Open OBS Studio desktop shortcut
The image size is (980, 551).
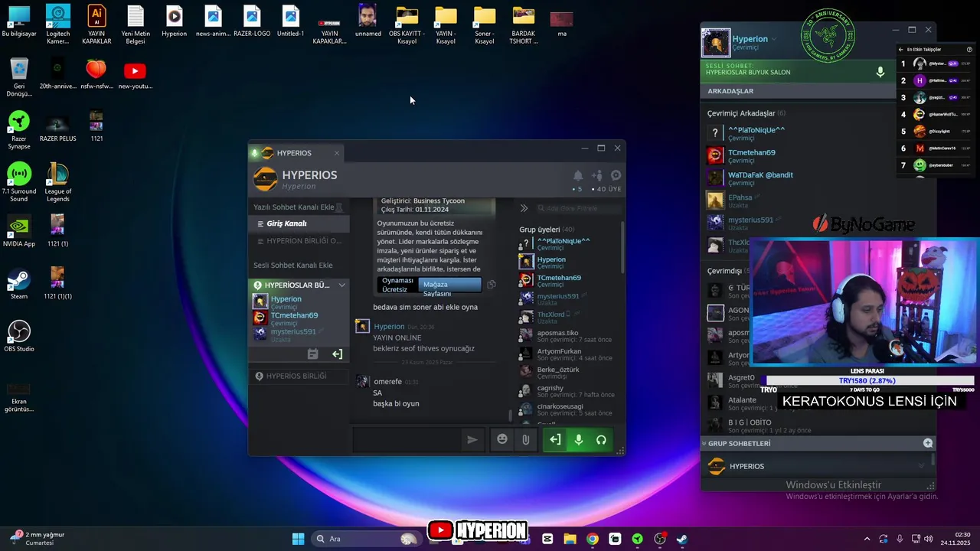(x=19, y=336)
